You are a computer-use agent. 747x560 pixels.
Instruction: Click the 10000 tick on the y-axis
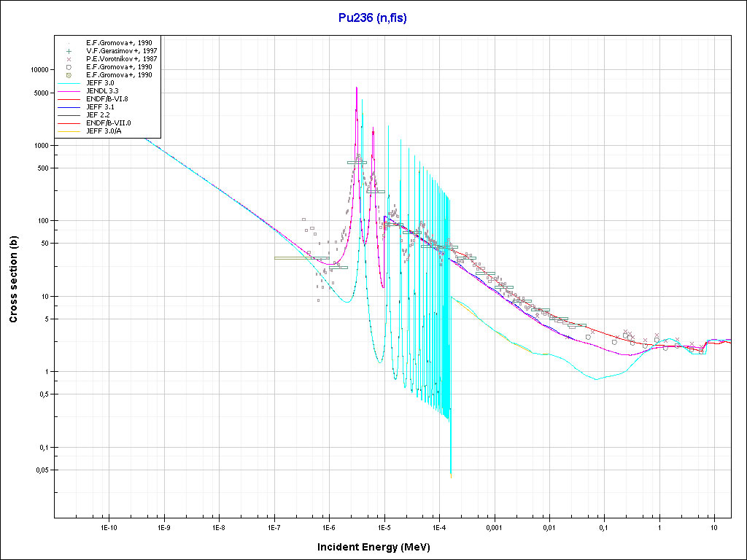click(38, 70)
